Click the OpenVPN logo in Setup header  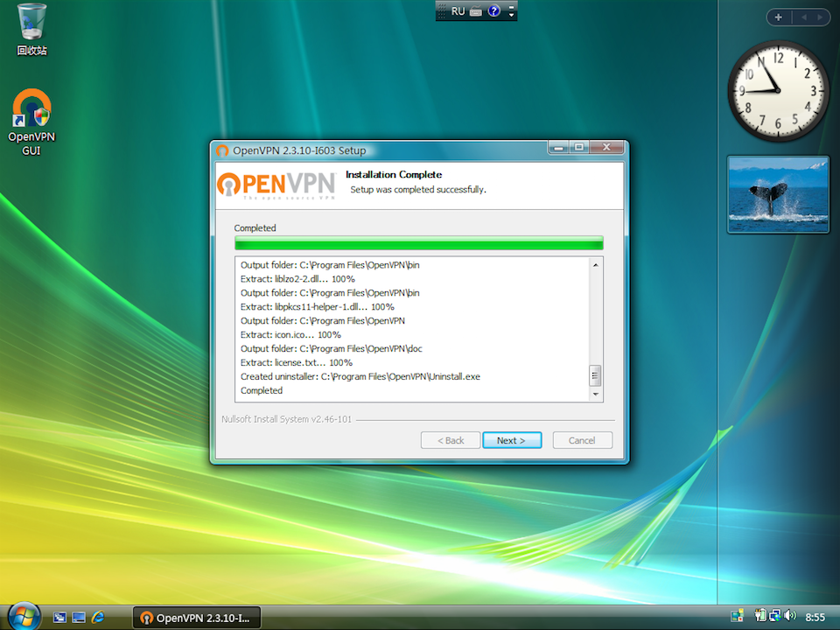tap(276, 185)
